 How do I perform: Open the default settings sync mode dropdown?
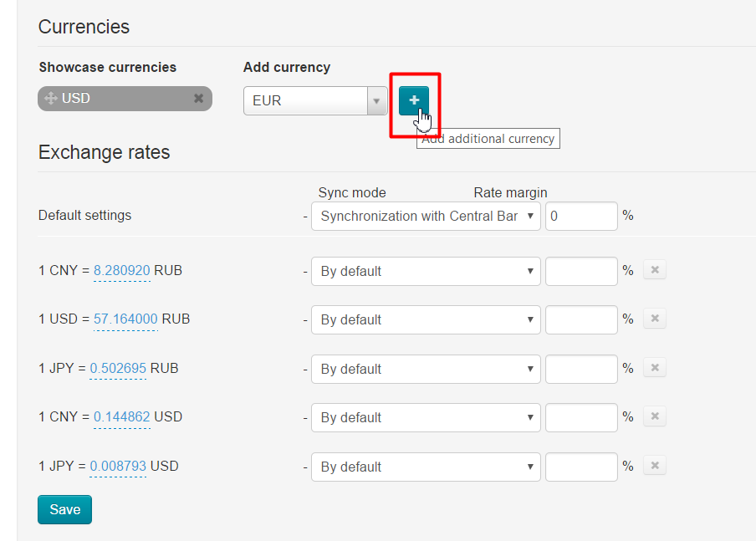click(426, 216)
